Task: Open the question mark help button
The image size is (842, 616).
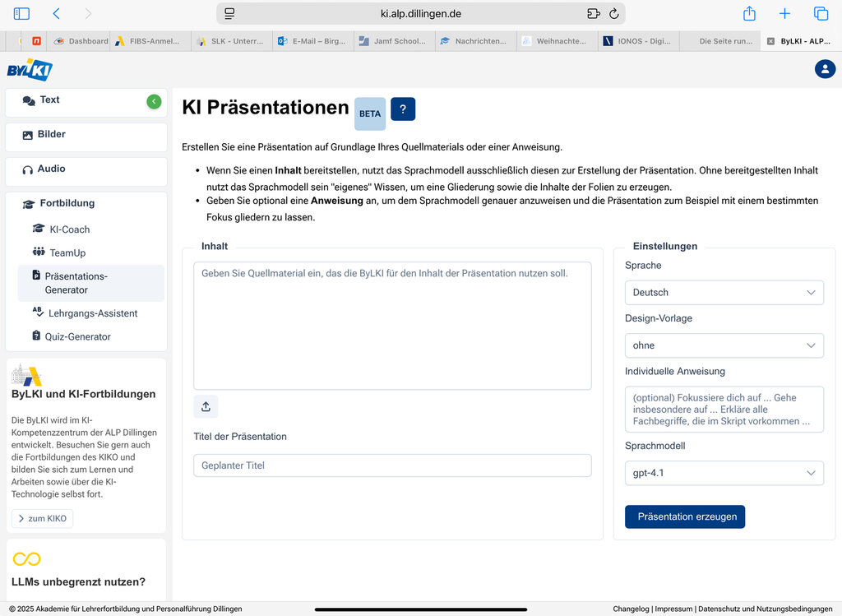Action: [403, 109]
